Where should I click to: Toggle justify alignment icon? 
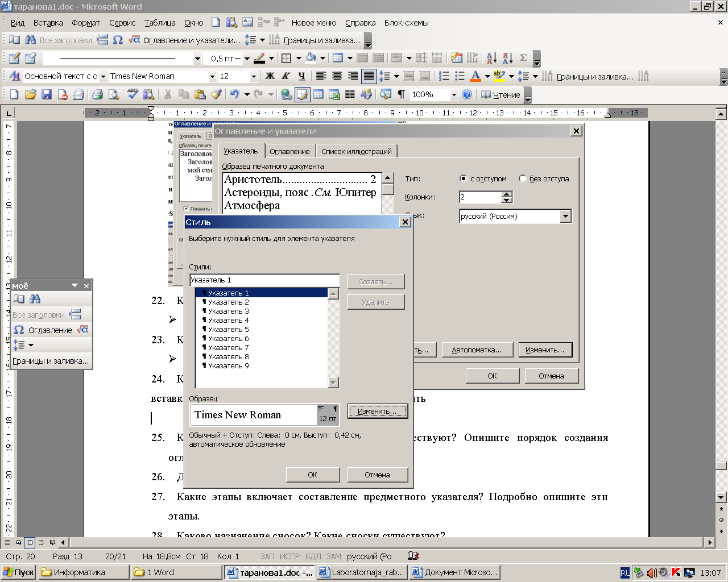point(369,76)
